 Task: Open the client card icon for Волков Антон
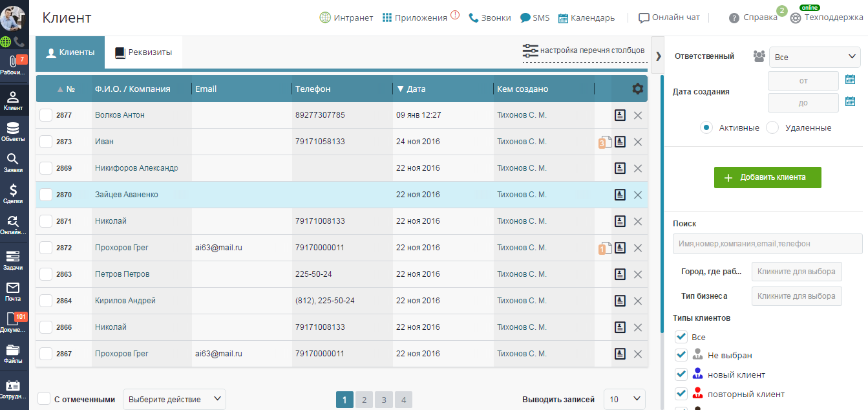coord(620,115)
